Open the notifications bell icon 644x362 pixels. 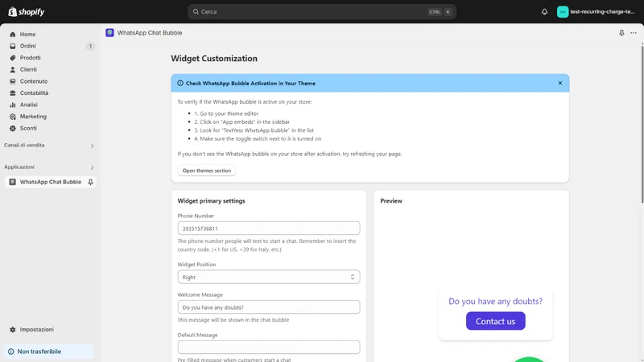(x=544, y=12)
